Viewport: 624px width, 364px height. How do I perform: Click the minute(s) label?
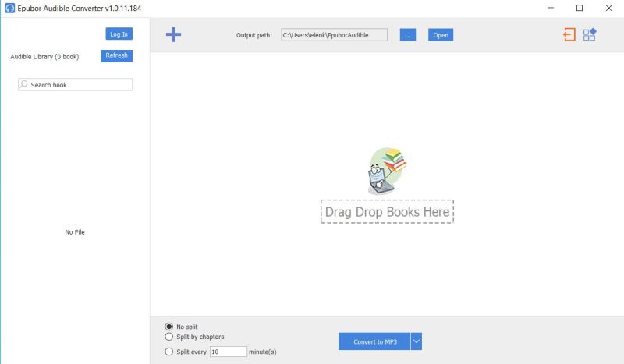(x=263, y=352)
